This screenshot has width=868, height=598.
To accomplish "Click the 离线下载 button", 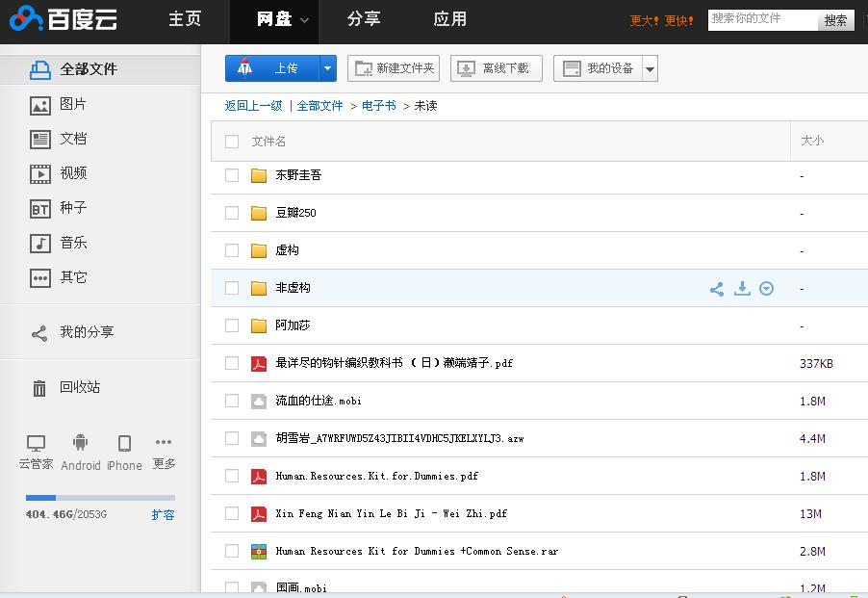I will [x=497, y=68].
